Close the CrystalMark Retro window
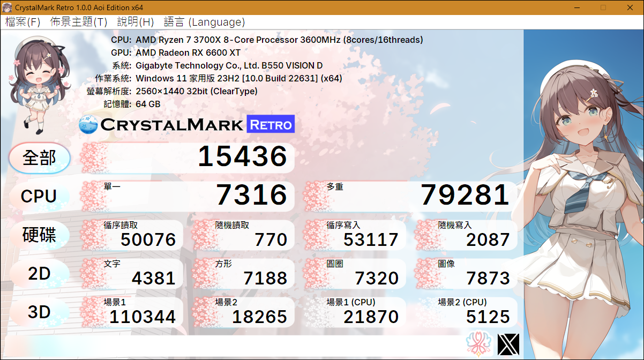This screenshot has height=360, width=644. (630, 7)
